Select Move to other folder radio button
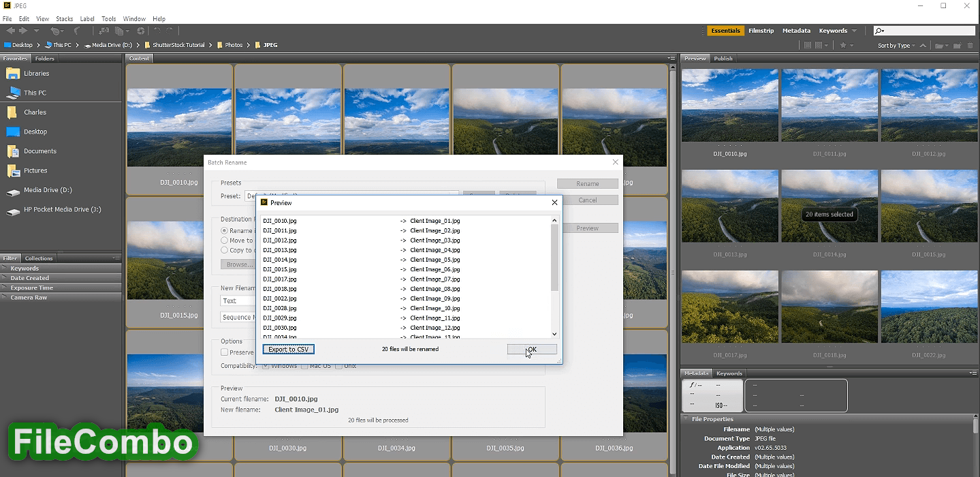Image resolution: width=980 pixels, height=477 pixels. click(224, 241)
